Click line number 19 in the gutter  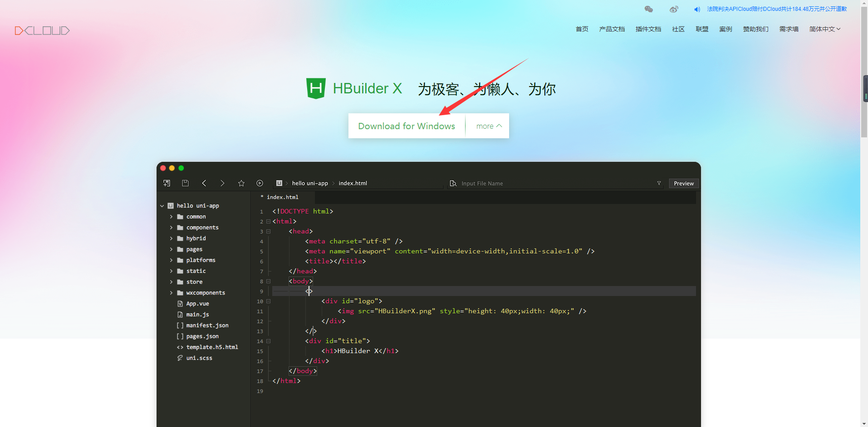260,391
